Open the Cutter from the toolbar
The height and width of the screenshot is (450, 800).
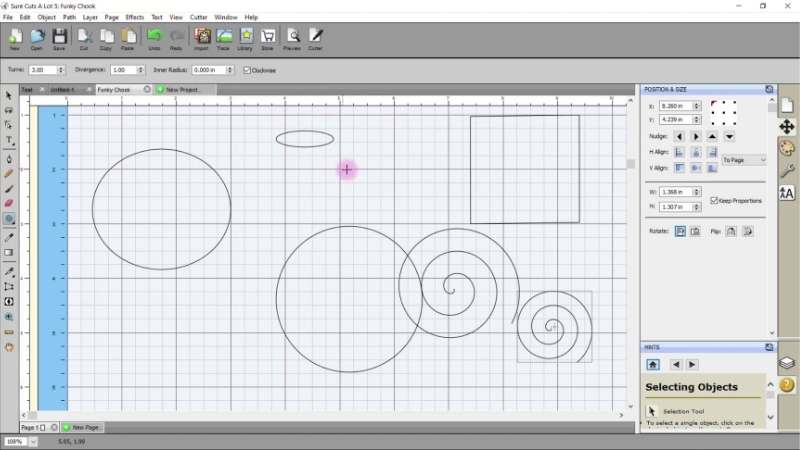[315, 39]
